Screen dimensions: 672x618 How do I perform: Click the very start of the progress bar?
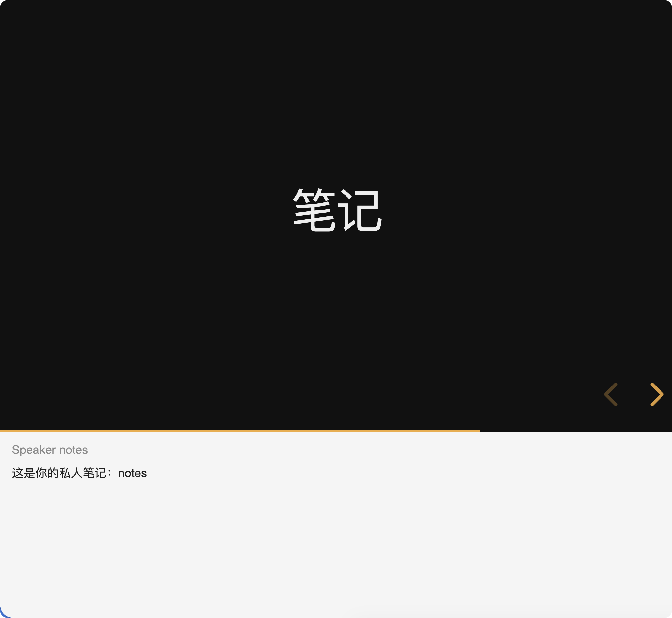click(x=2, y=431)
